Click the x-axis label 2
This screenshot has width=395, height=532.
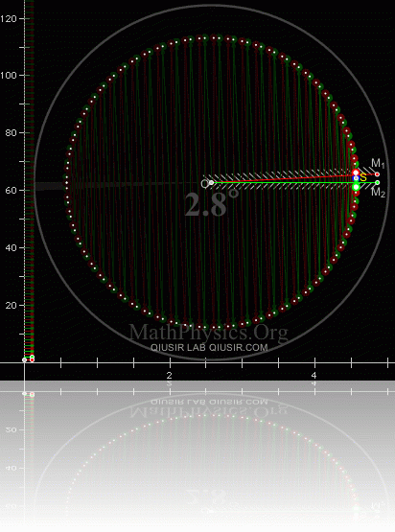tap(169, 375)
